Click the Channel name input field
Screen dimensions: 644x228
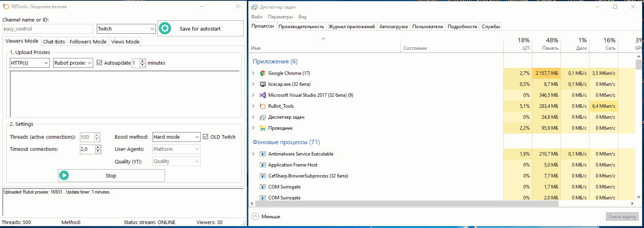pyautogui.click(x=48, y=29)
